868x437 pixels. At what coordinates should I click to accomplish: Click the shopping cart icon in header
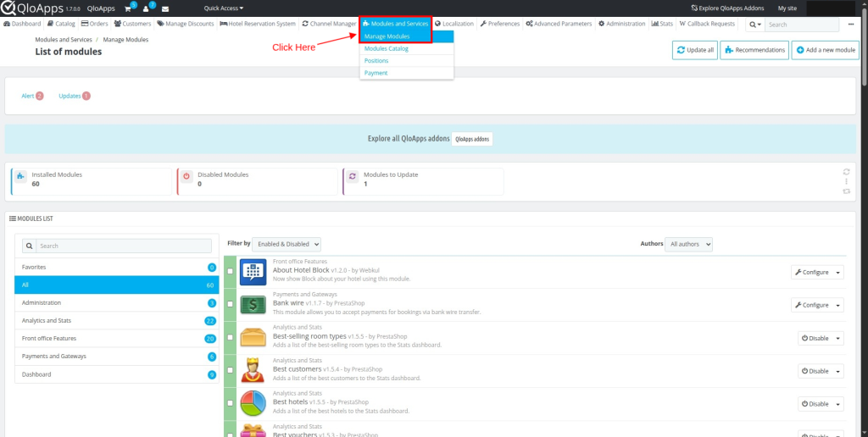click(x=128, y=8)
